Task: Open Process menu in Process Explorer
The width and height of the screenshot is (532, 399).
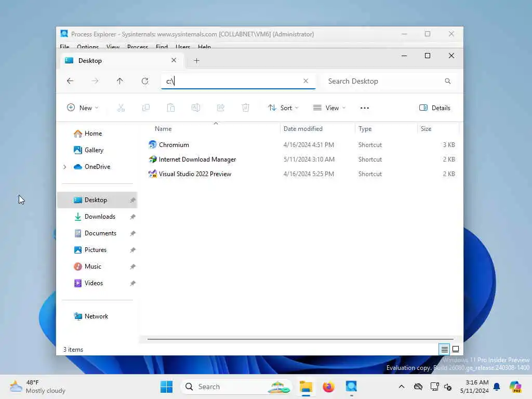Action: click(137, 46)
